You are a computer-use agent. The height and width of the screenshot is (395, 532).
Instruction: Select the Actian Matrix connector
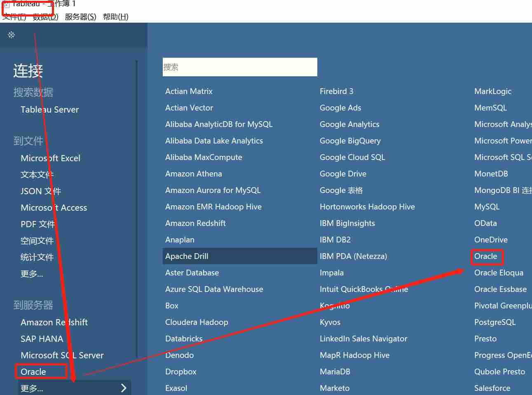point(189,91)
